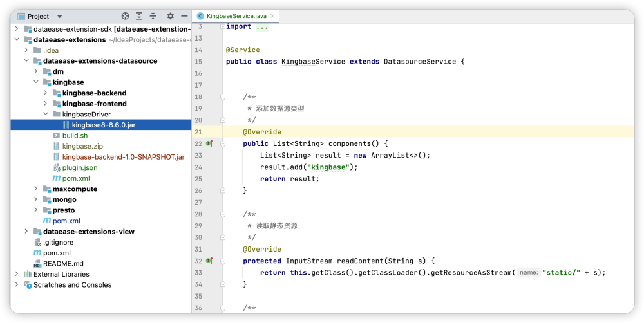Select the .gitignore file
644x323 pixels.
[59, 242]
